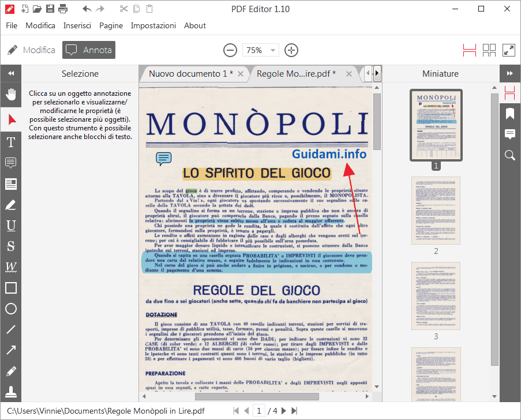Select the text box tool
Image resolution: width=521 pixels, height=420 pixels.
[x=11, y=183]
